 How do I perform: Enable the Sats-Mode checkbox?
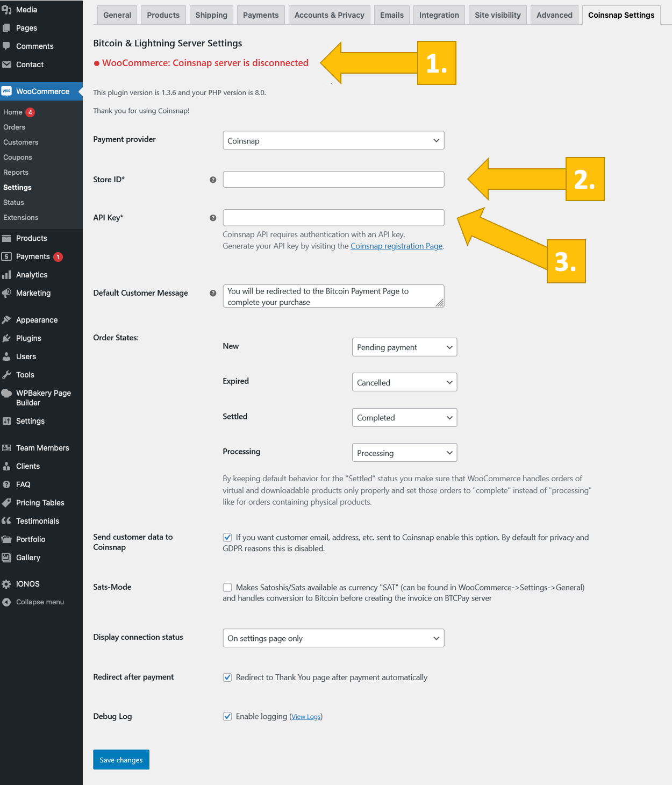coord(227,587)
